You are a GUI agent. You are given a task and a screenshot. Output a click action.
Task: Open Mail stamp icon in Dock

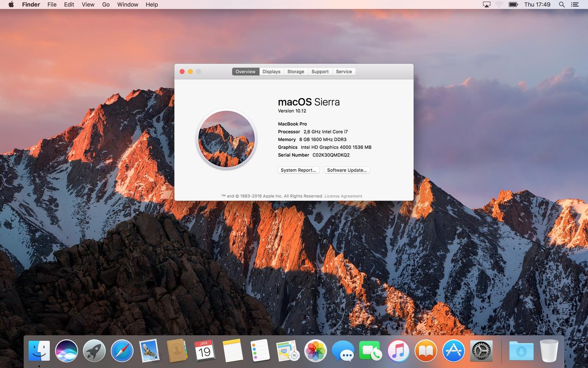point(149,351)
